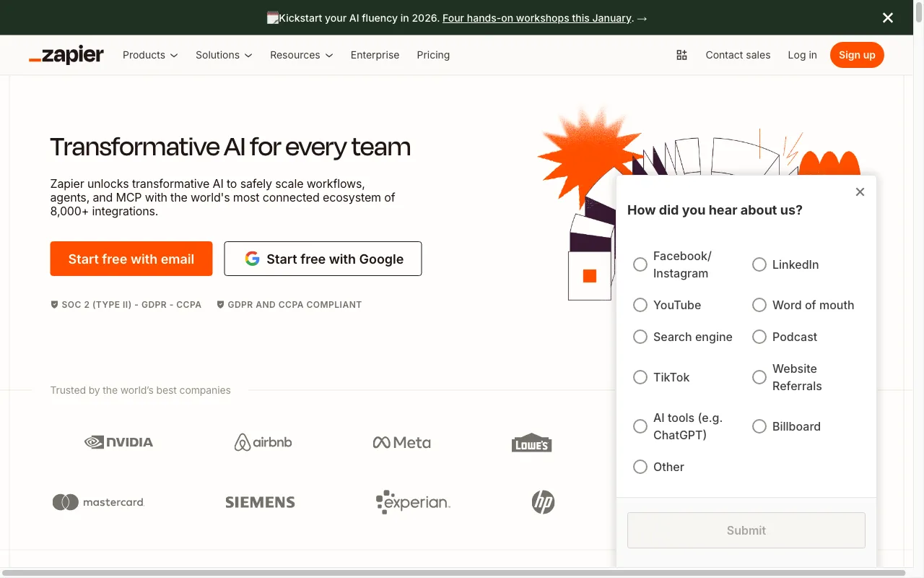
Task: Click the hero illustration graphic
Action: (699, 204)
